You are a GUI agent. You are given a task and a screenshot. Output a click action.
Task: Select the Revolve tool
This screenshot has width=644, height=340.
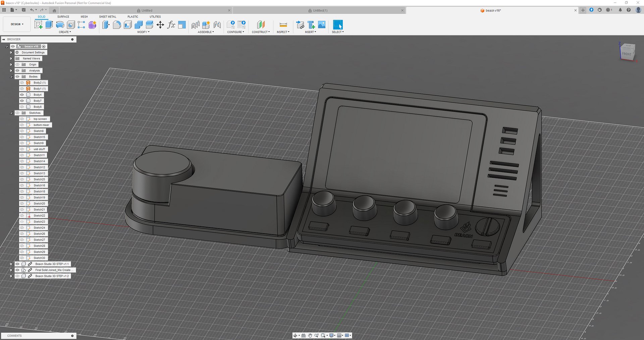coord(60,25)
